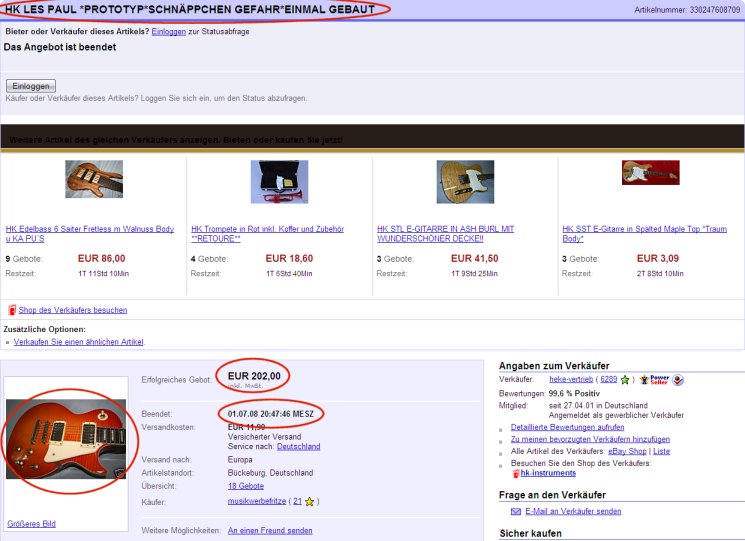This screenshot has width=745, height=541.
Task: Open the Größeres Bild link
Action: click(x=31, y=524)
